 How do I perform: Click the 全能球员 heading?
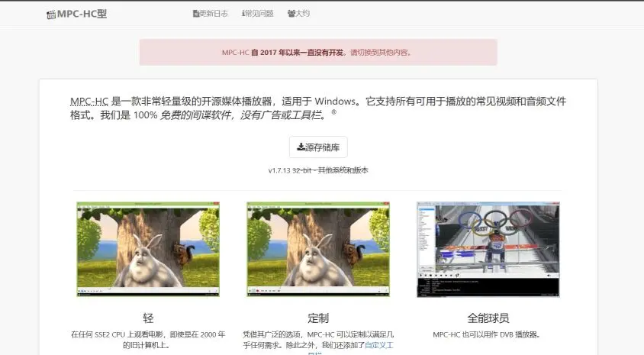click(x=488, y=318)
